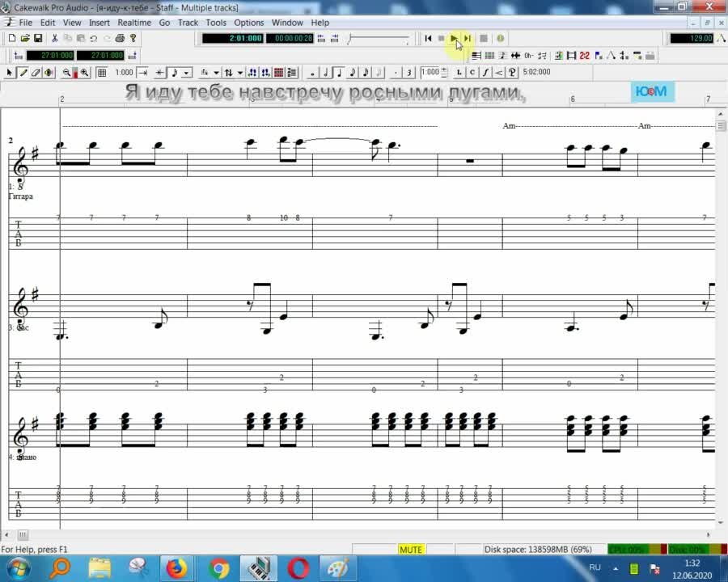Jump to the end of the song
The image size is (728, 582).
[468, 39]
